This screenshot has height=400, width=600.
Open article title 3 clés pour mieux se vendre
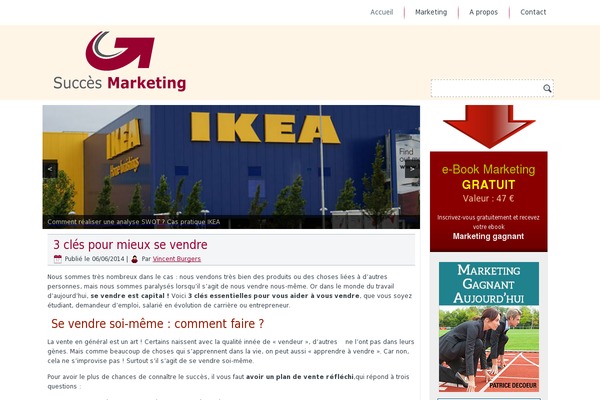click(x=130, y=244)
